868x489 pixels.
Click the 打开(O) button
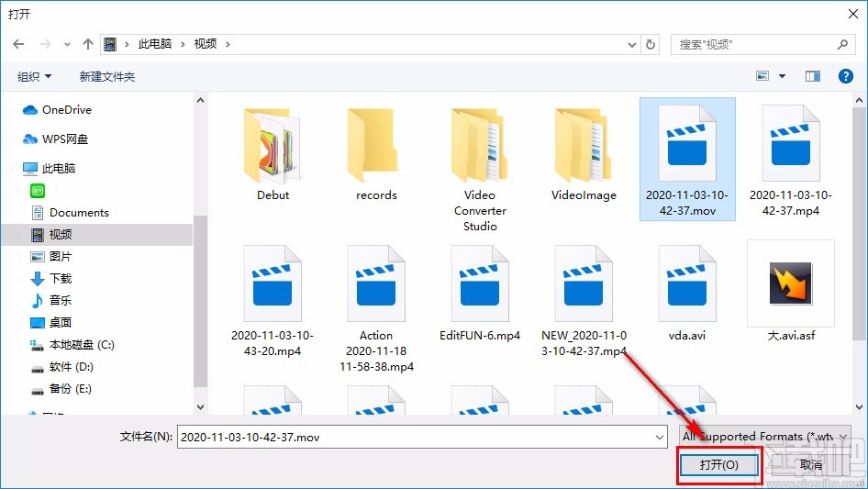[x=718, y=464]
